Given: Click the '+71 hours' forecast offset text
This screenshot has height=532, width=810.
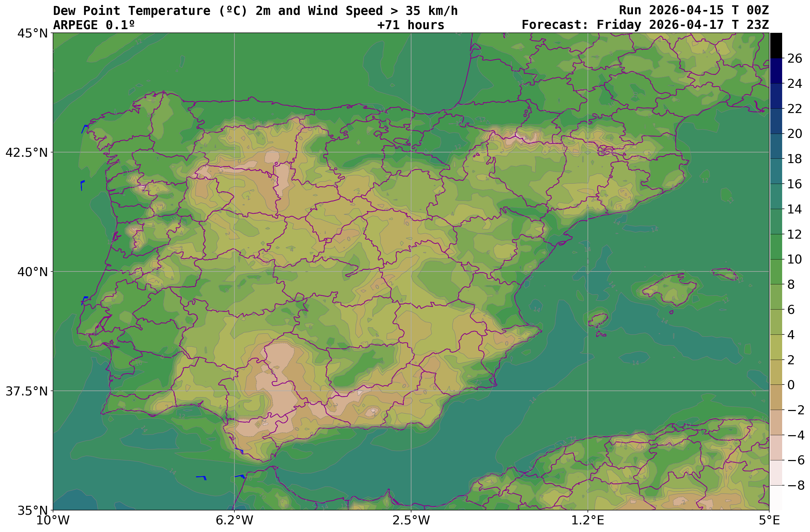Looking at the screenshot, I should tap(410, 25).
